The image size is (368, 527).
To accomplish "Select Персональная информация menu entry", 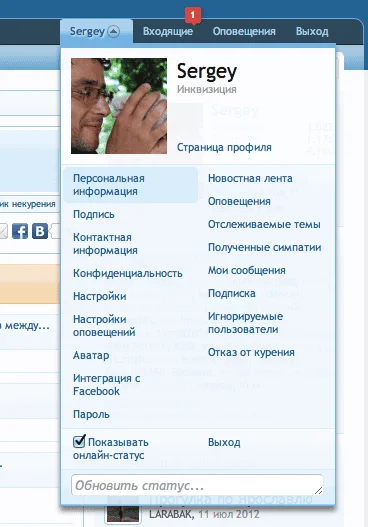I will (130, 185).
